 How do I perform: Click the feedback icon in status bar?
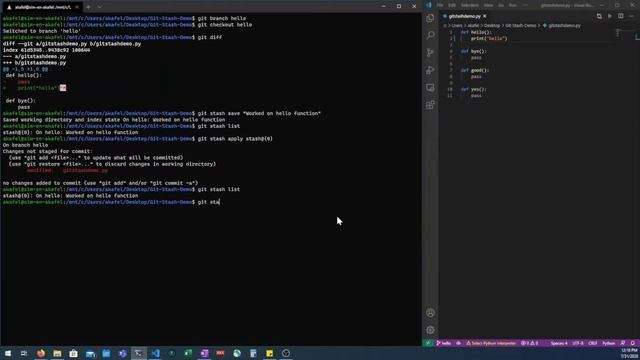point(622,343)
